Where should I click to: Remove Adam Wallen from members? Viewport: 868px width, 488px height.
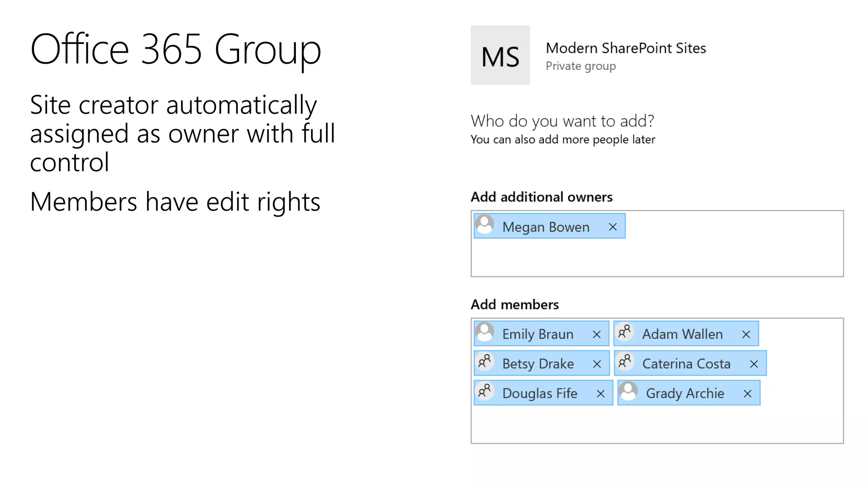pyautogui.click(x=746, y=335)
